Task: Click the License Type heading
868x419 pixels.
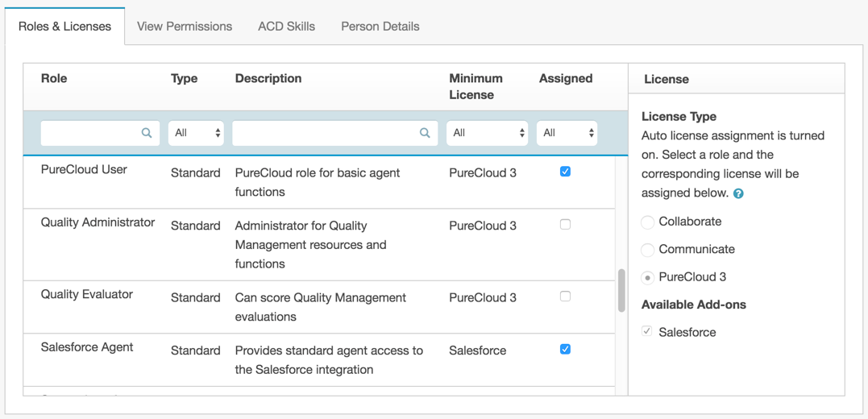Action: pyautogui.click(x=679, y=117)
